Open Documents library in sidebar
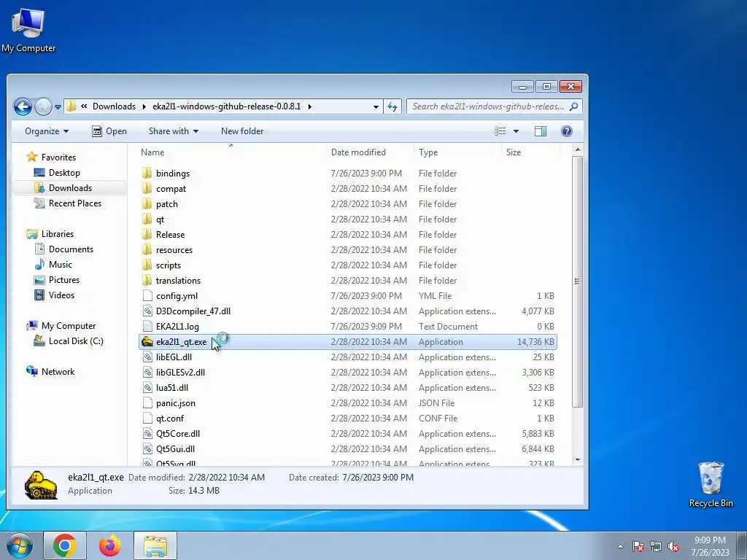 point(71,249)
